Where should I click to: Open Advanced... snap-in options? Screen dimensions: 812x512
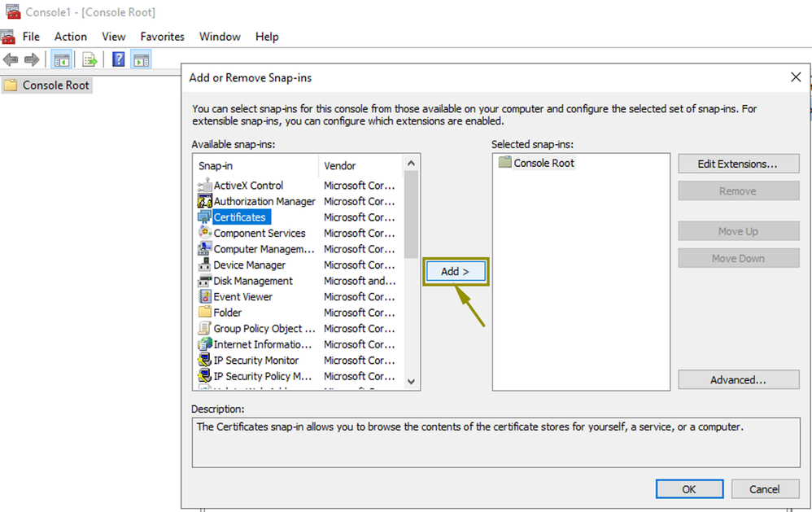coord(737,380)
